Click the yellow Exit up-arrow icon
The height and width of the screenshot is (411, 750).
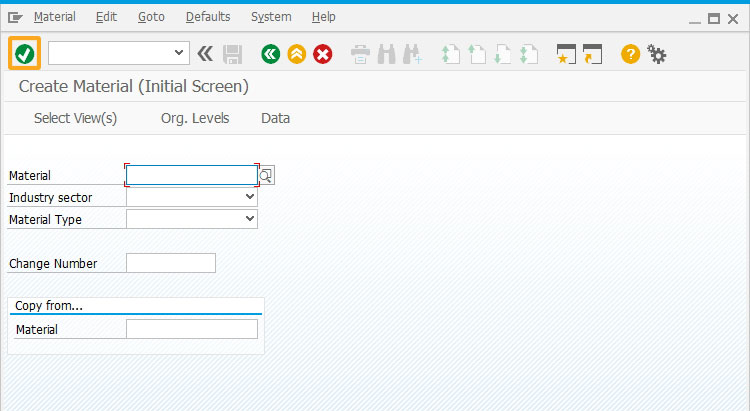pos(297,54)
